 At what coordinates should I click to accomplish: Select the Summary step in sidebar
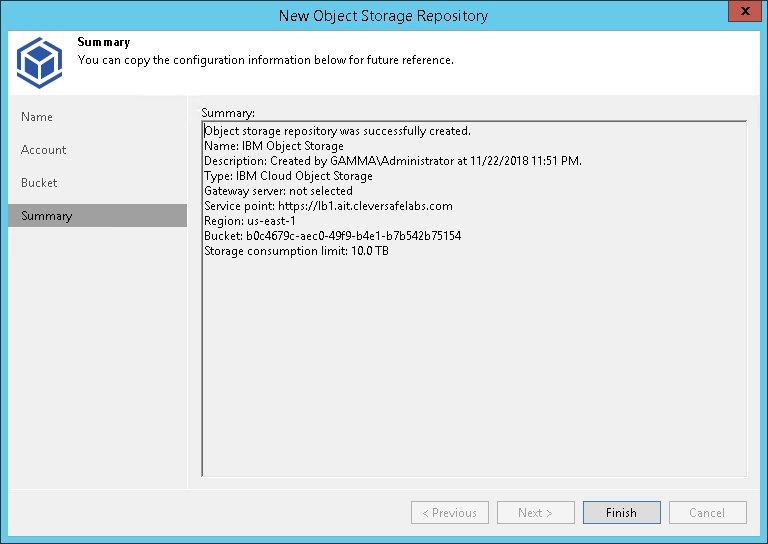click(47, 216)
